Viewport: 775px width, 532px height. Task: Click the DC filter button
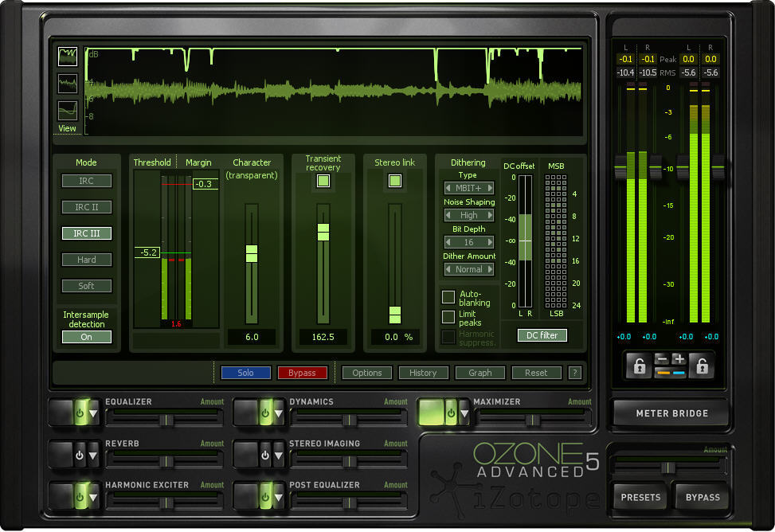[542, 335]
